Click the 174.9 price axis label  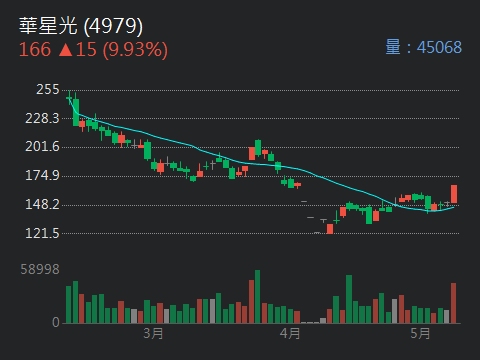42,176
